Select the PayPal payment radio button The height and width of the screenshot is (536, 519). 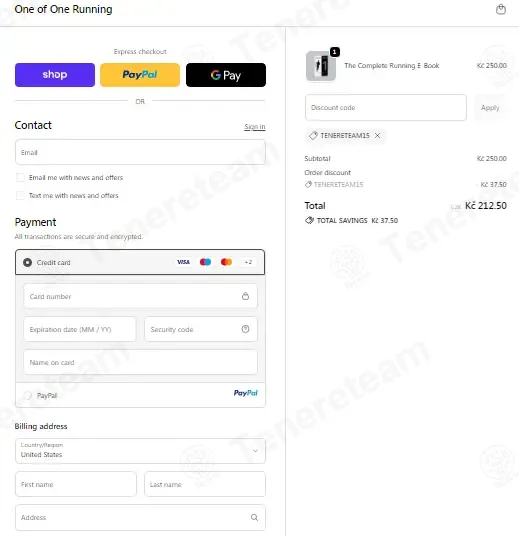[x=27, y=396]
